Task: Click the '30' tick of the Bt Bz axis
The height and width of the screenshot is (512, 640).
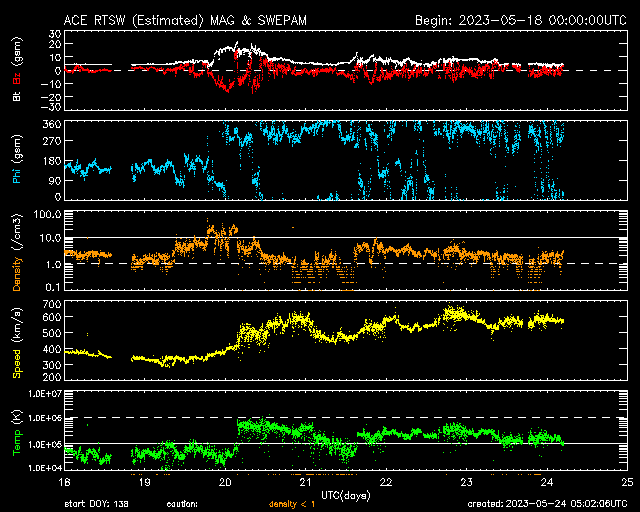Action: coord(55,34)
